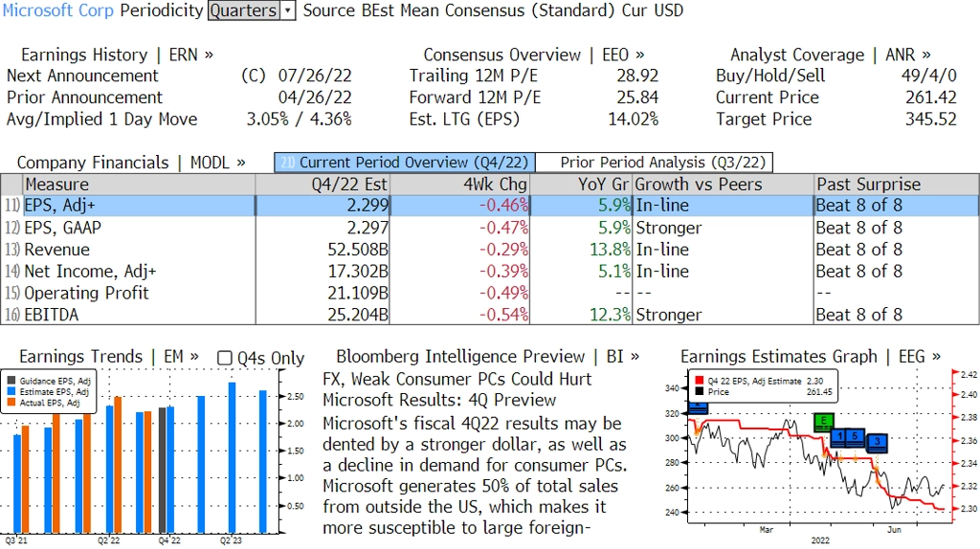Screen dimensions: 980x549
Task: Open the Periodicity dropdown arrow
Action: coord(288,11)
